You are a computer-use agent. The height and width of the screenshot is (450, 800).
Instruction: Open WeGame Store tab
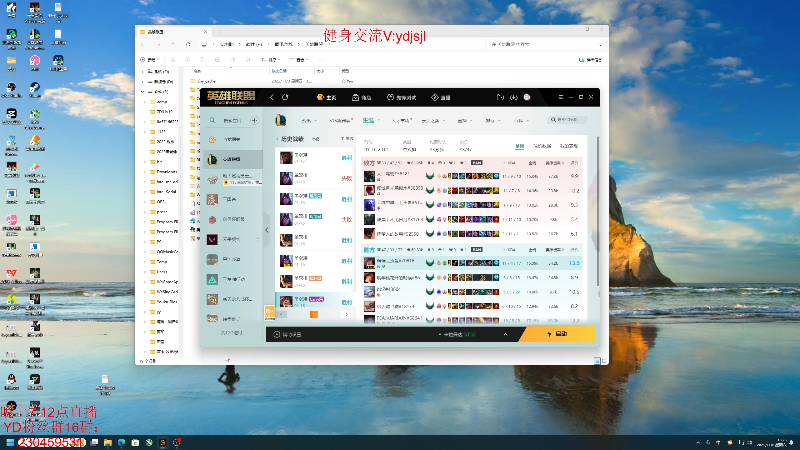coord(362,97)
